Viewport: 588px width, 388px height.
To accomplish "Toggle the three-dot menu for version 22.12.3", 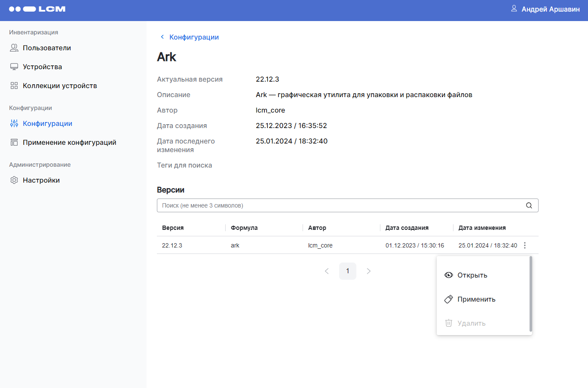I will click(x=525, y=245).
